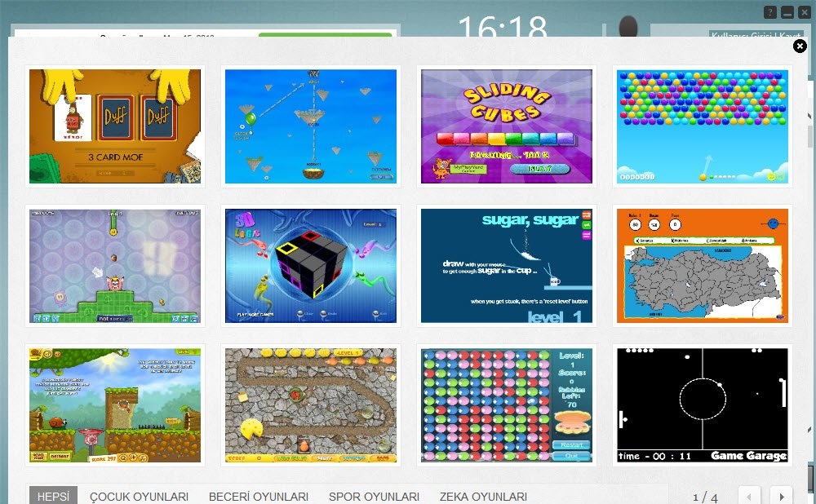Open the 3 Card Moe game thumbnail
The height and width of the screenshot is (504, 816).
coord(115,126)
